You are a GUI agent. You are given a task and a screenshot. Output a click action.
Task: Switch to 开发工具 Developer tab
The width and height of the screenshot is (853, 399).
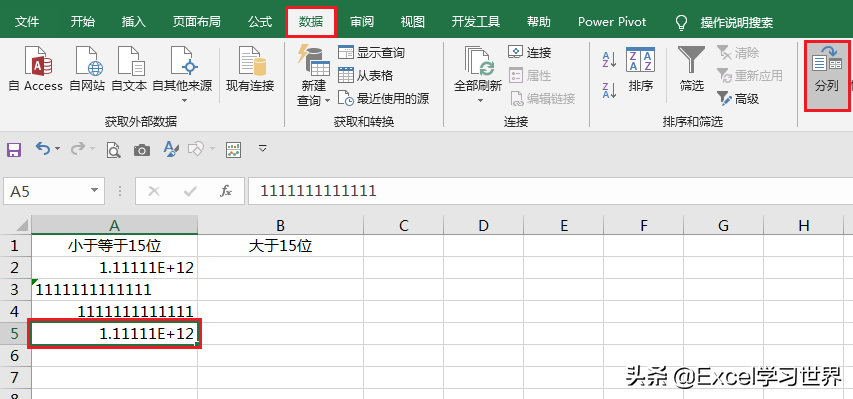point(475,22)
